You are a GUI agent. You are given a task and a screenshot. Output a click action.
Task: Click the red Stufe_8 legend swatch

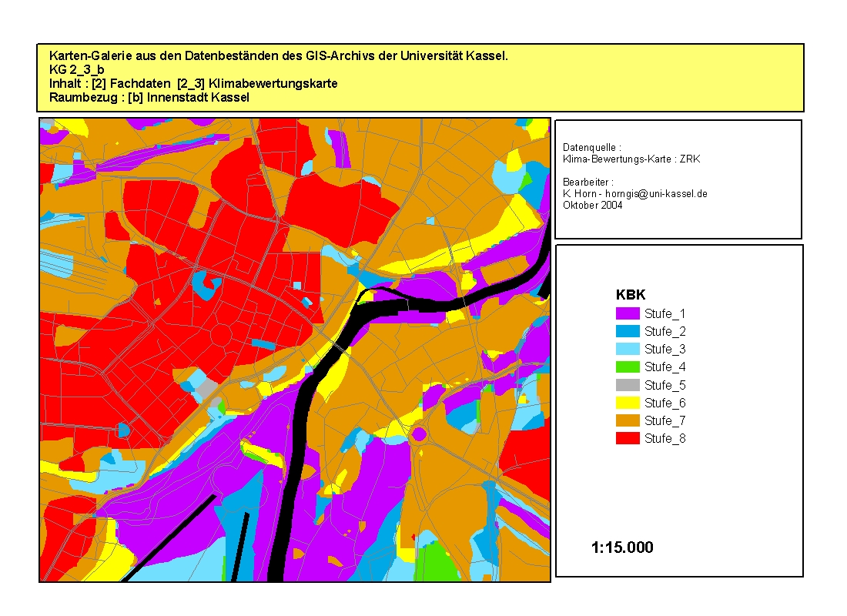click(628, 438)
